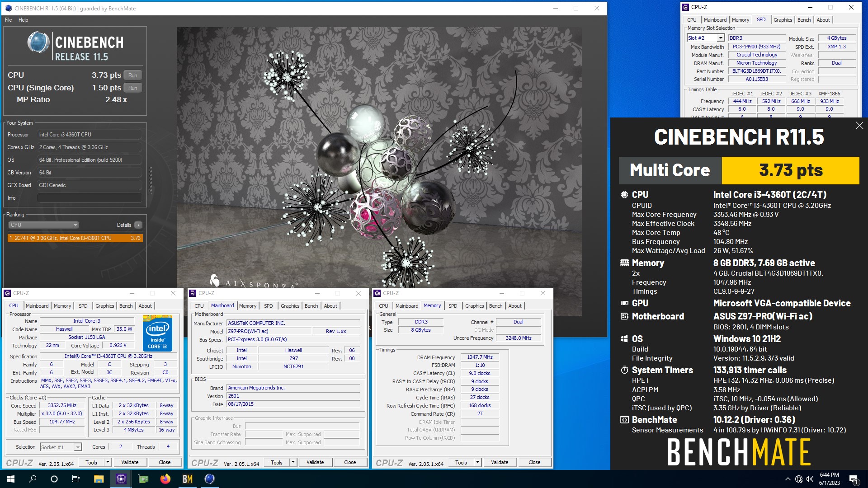The image size is (868, 488).
Task: Click the Cinebench window title icon
Action: click(x=8, y=8)
